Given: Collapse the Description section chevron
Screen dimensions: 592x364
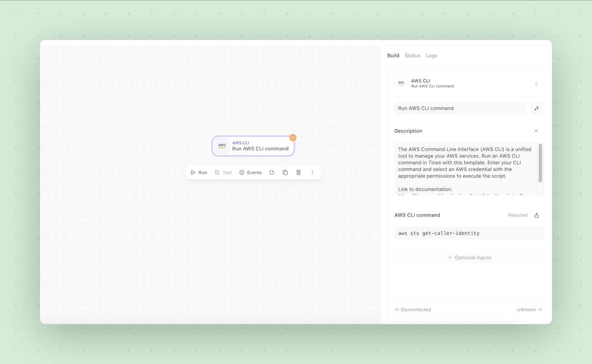Looking at the screenshot, I should pyautogui.click(x=536, y=131).
